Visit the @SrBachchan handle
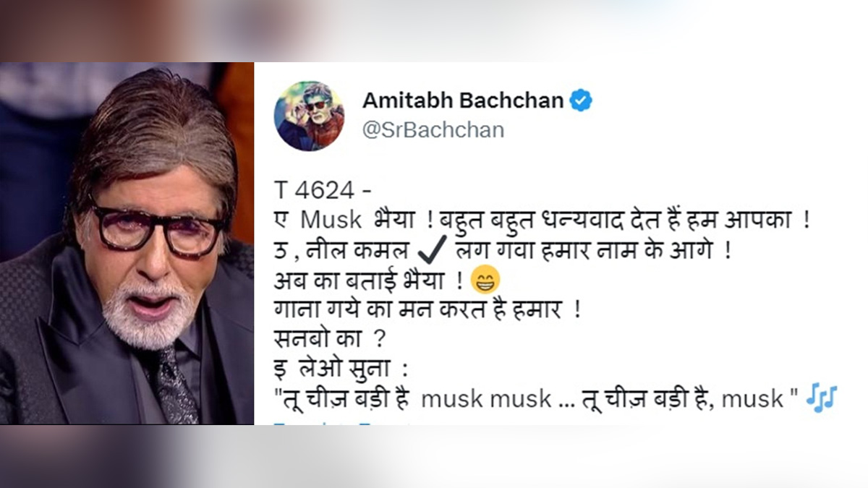This screenshot has height=488, width=868. [x=433, y=130]
